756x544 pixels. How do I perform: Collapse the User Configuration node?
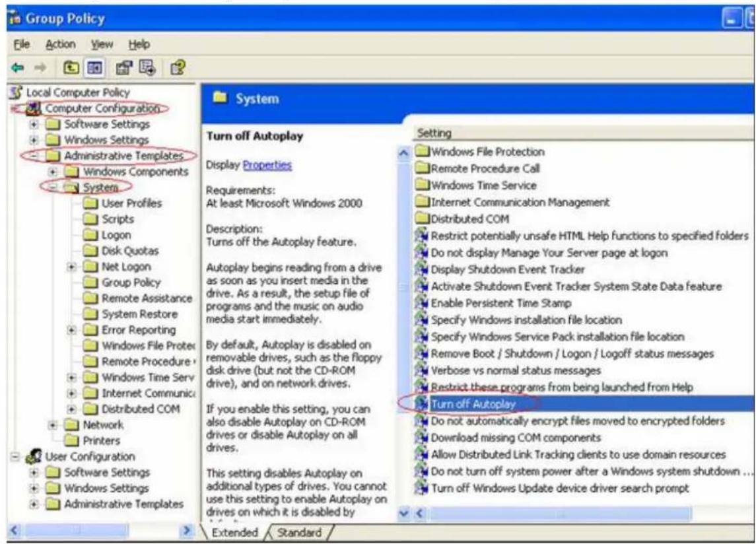15,457
